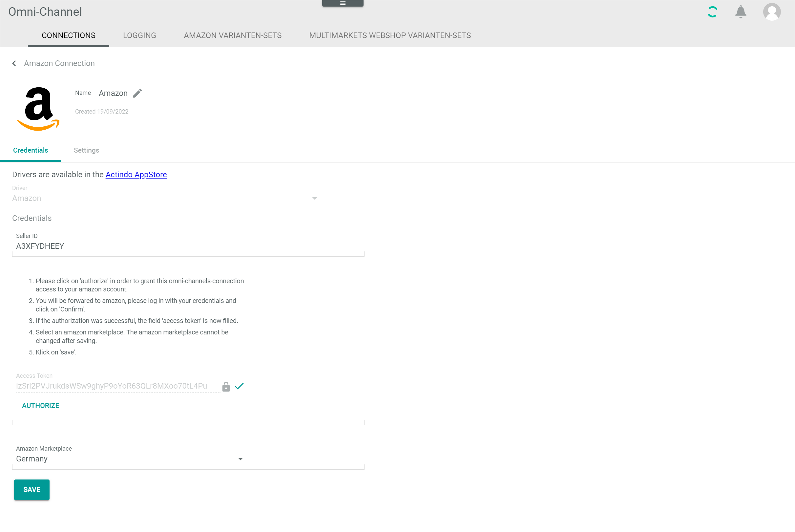Open the Amazon Marketplace dropdown

[129, 459]
